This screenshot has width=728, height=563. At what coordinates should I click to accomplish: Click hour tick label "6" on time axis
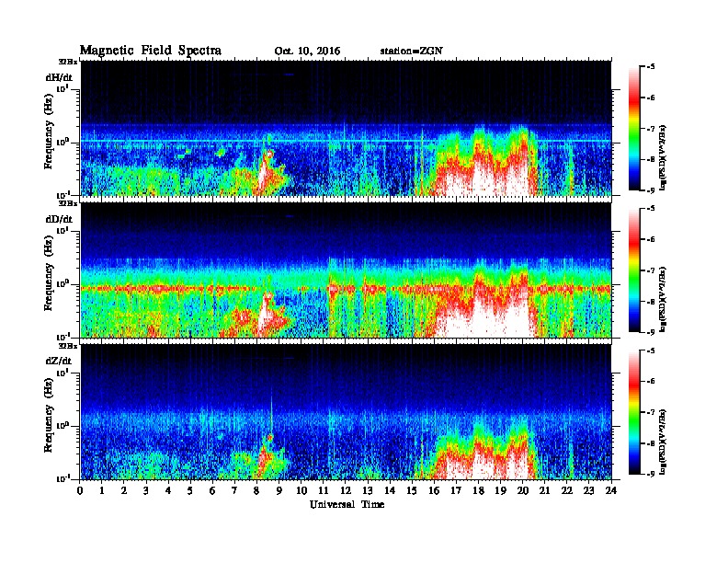213,490
